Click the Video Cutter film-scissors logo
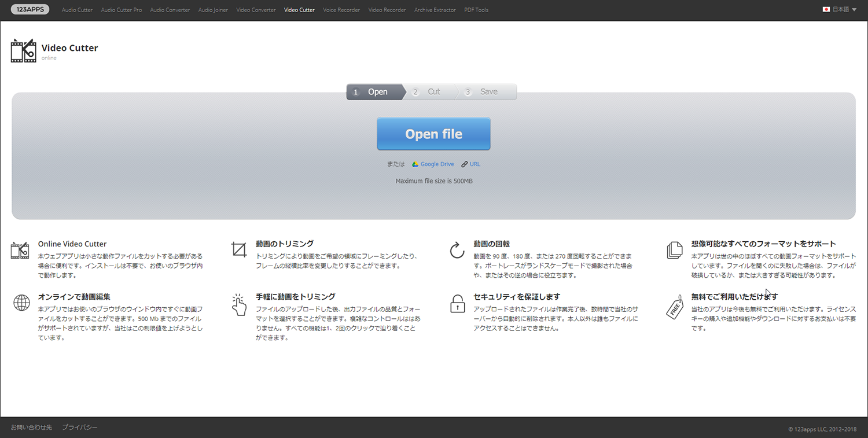 click(23, 50)
